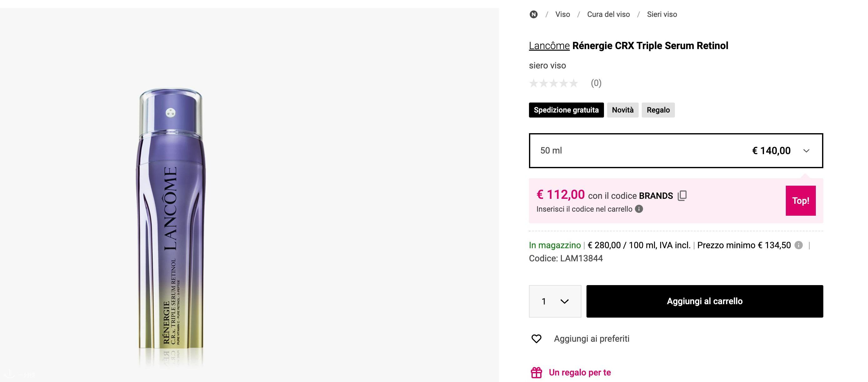Click the Novità tag
868x382 pixels.
623,110
